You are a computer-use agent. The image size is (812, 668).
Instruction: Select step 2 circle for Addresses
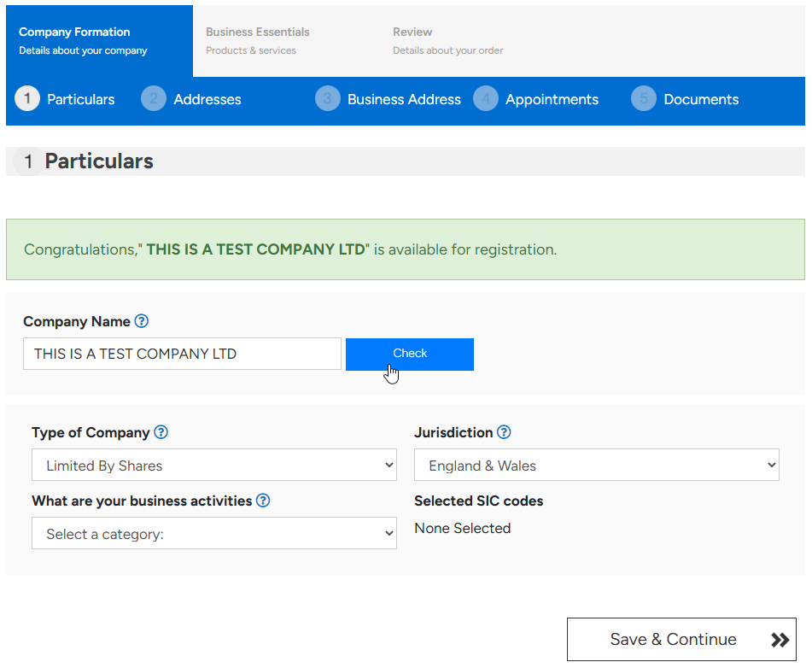point(154,98)
